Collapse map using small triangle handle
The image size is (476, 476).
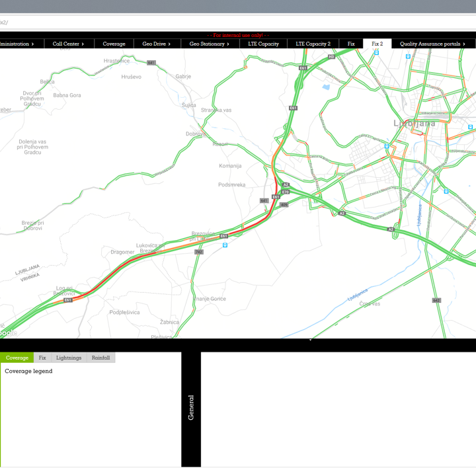pos(310,340)
